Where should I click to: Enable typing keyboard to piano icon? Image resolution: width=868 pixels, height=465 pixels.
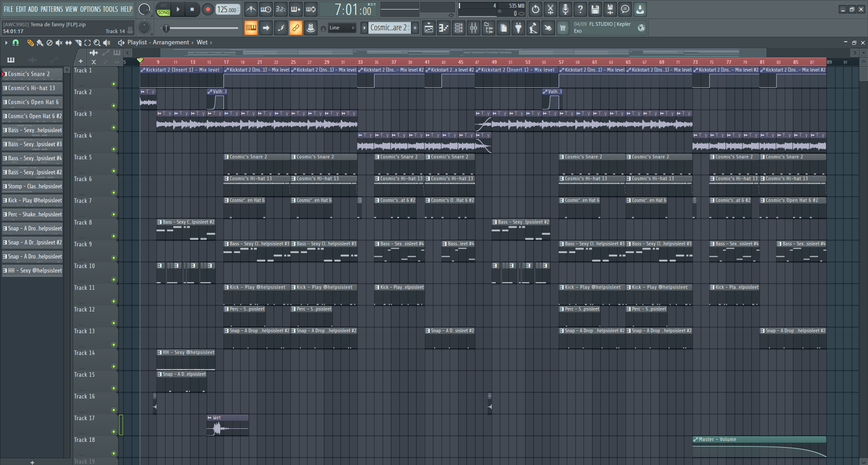point(251,28)
